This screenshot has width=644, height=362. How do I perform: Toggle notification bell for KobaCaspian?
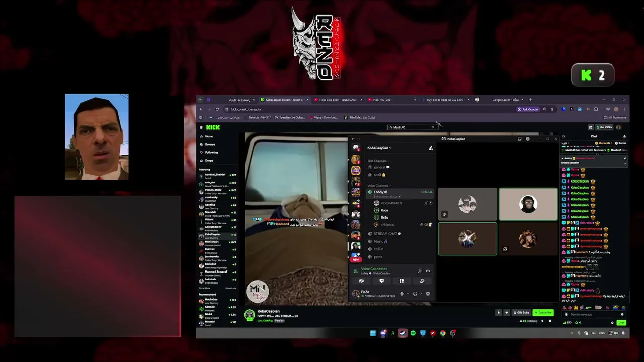499,312
